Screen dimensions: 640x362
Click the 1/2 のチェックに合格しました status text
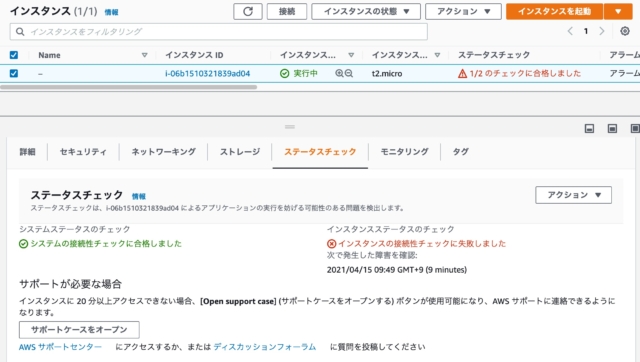[x=525, y=73]
